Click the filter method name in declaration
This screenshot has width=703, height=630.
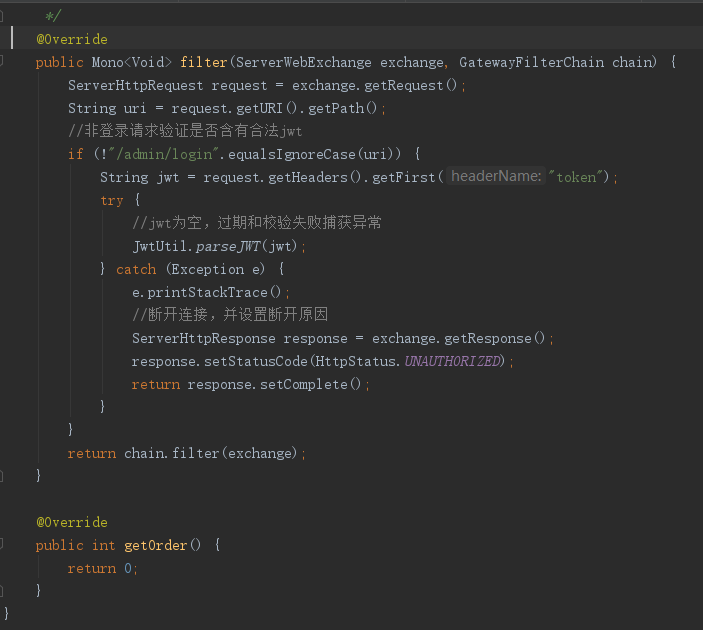click(x=204, y=62)
